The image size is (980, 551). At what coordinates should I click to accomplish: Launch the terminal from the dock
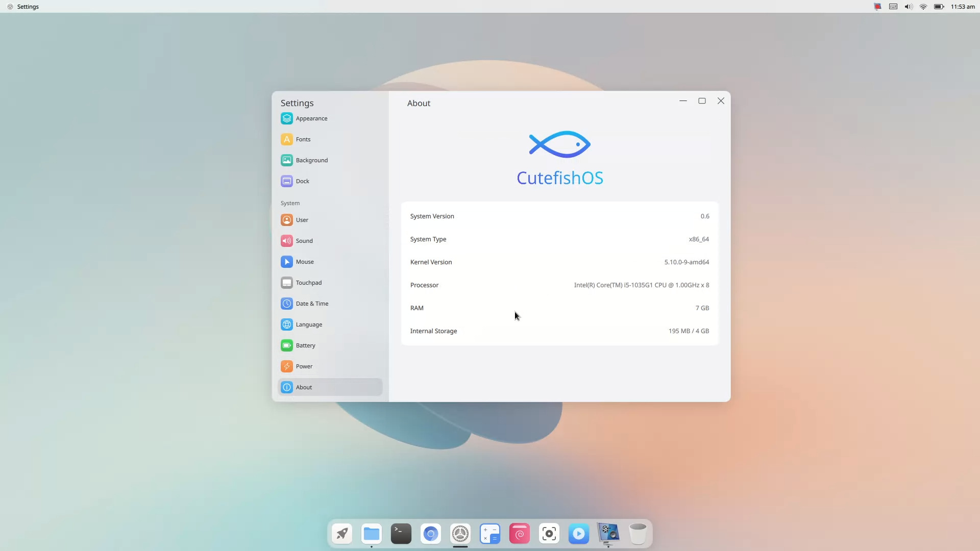(401, 534)
